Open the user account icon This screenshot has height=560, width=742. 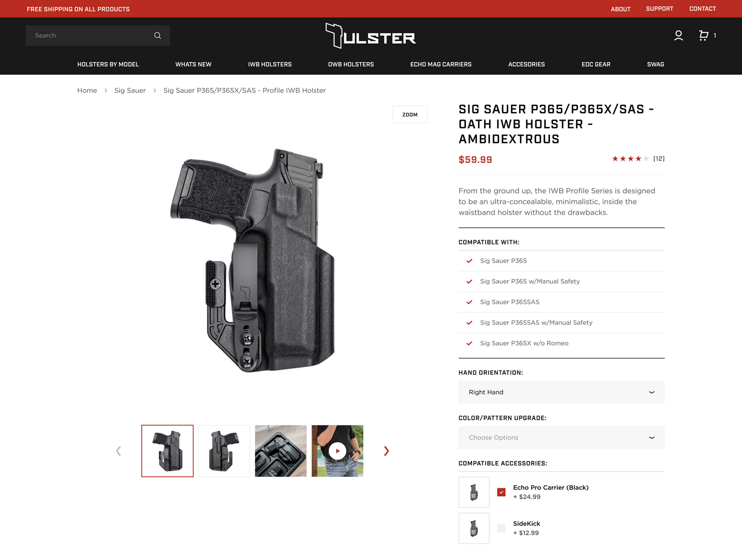pyautogui.click(x=678, y=35)
